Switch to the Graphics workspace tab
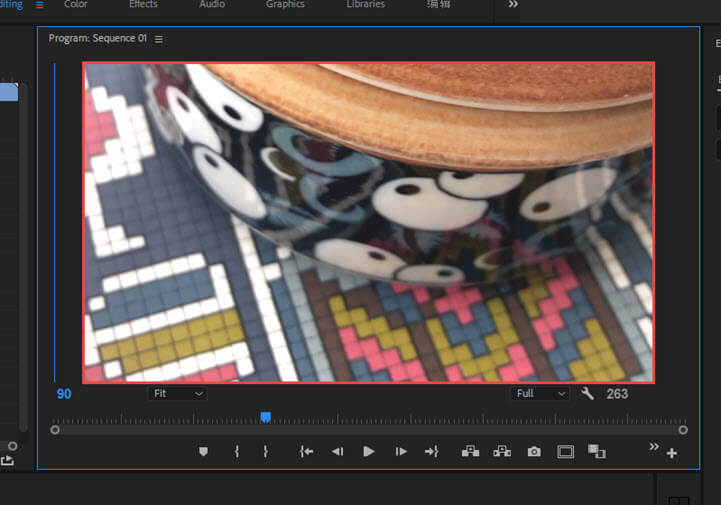Screen dimensions: 721x505 click(285, 5)
